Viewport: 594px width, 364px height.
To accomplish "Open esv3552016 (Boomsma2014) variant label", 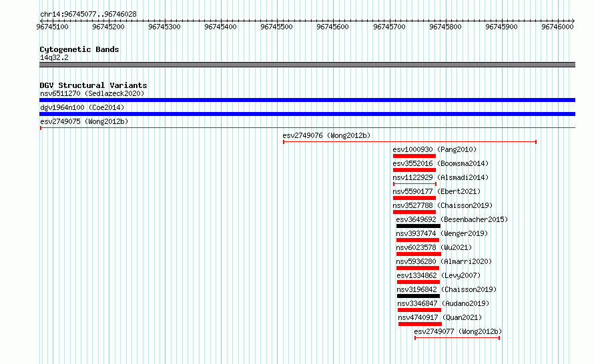I will coord(440,163).
